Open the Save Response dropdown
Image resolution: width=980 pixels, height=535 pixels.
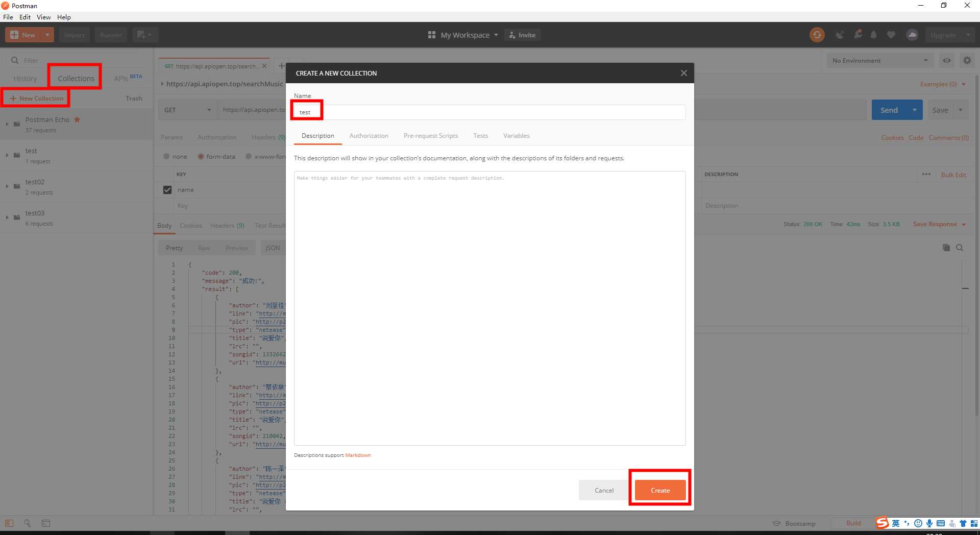click(x=939, y=224)
